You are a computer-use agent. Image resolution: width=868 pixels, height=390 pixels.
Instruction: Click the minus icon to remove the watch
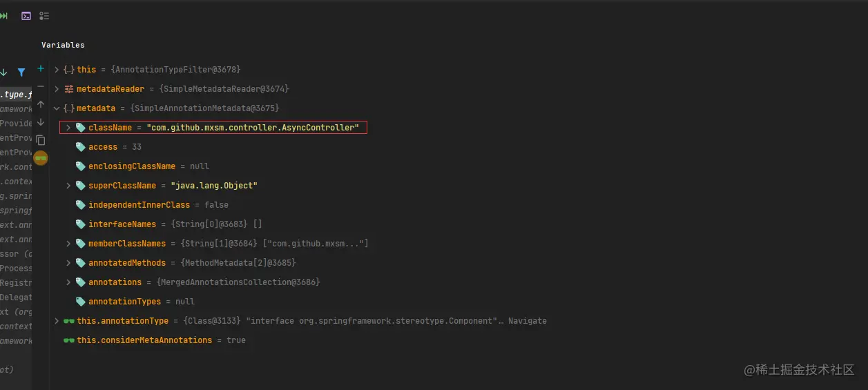pyautogui.click(x=41, y=86)
